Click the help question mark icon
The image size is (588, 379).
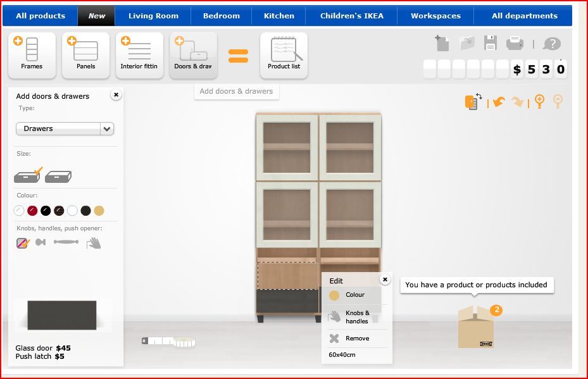(552, 44)
